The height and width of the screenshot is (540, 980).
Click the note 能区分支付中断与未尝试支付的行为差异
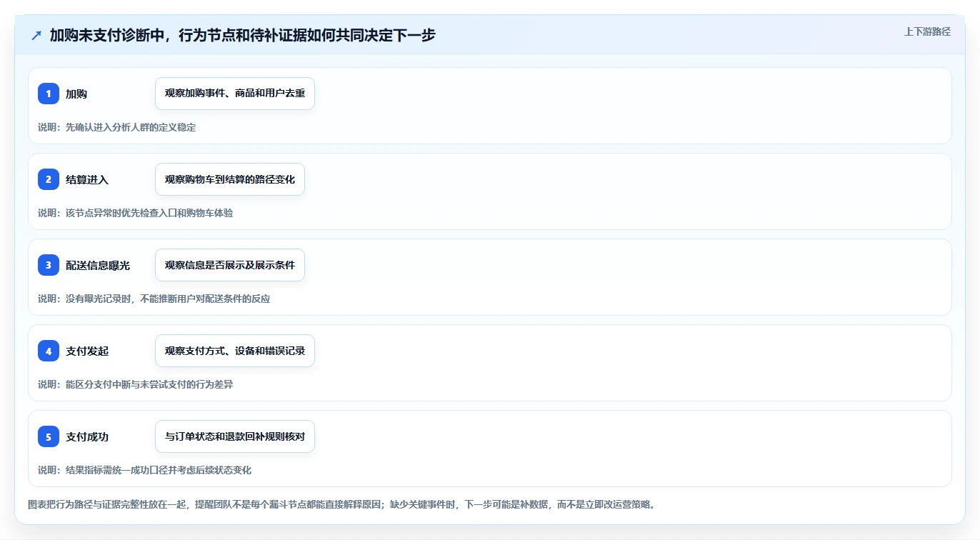point(135,384)
